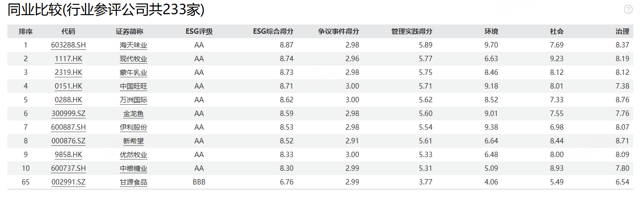Open stock code link 603288.SH
644x207 pixels.
(68, 45)
